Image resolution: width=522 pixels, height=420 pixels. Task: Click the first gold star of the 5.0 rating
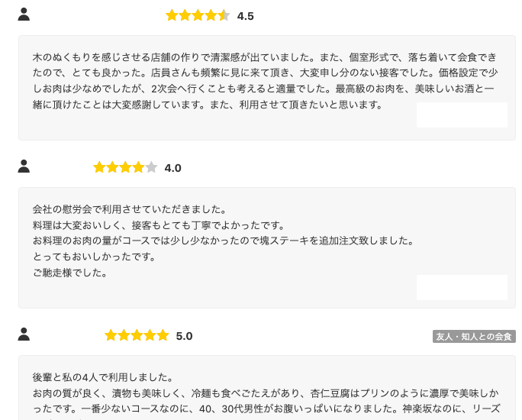tap(111, 335)
